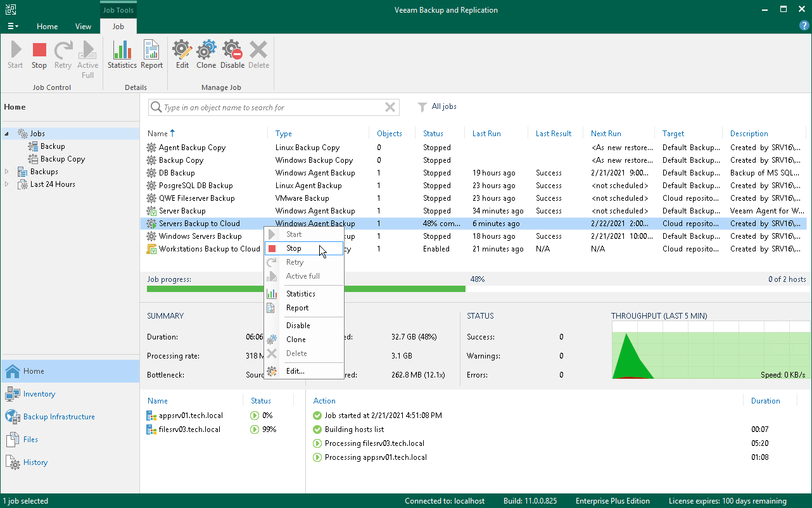The height and width of the screenshot is (508, 812).
Task: Click the Edit job ribbon icon
Action: 182,50
